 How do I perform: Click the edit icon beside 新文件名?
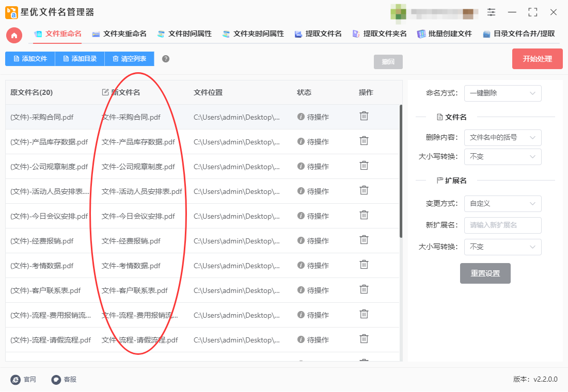click(105, 92)
